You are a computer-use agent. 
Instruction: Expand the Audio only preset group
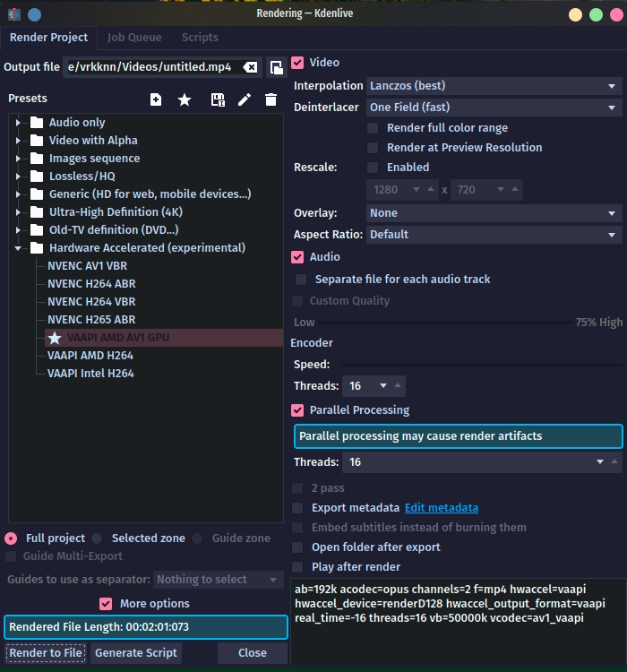(18, 123)
